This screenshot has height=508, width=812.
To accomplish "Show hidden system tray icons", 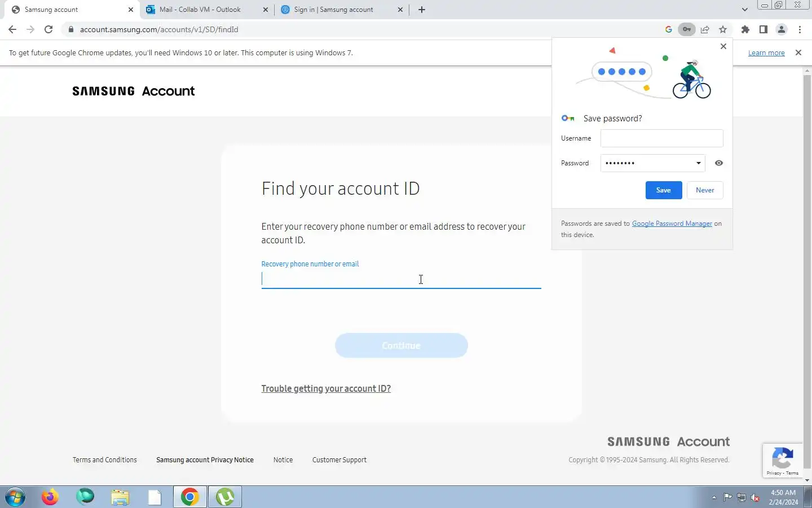I will coord(714,497).
